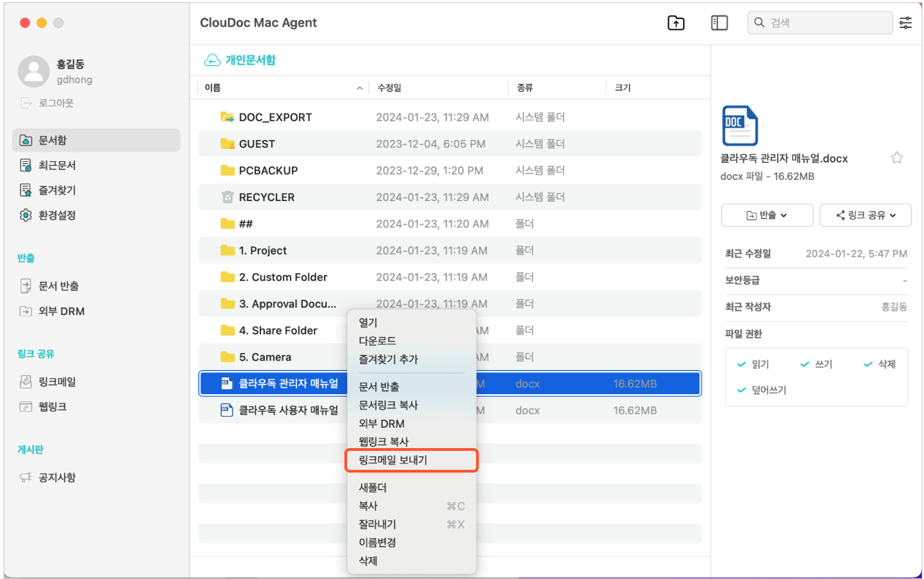Image resolution: width=924 pixels, height=579 pixels.
Task: Open the 반출 dropdown in details panel
Action: pos(766,216)
